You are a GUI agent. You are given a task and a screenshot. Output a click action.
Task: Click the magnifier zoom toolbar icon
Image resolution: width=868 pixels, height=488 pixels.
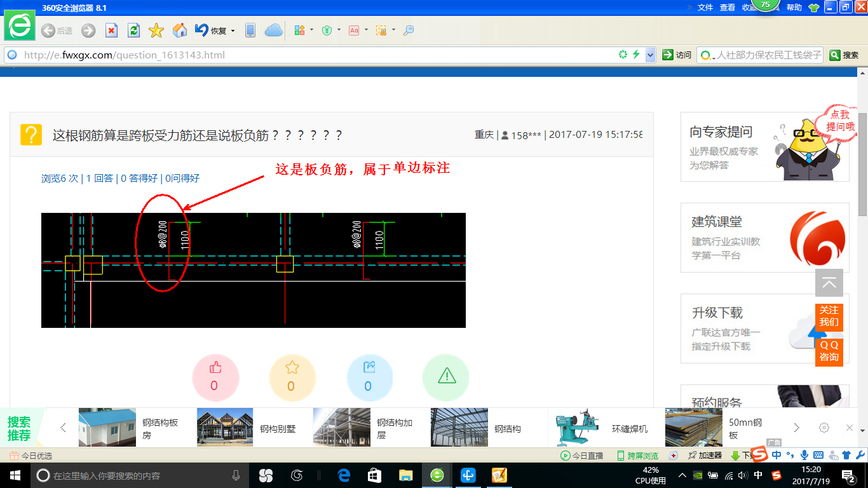point(409,30)
